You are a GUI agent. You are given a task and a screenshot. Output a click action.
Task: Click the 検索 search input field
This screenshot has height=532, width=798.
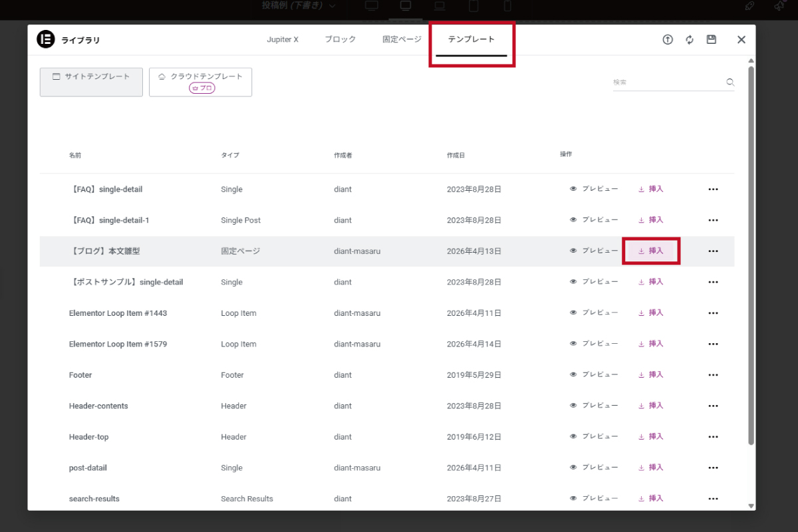pos(666,82)
